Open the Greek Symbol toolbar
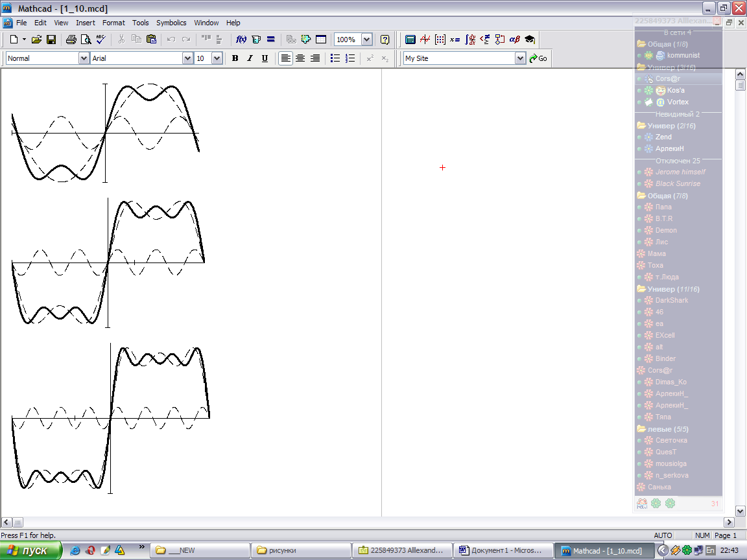The image size is (747, 560). coord(515,40)
